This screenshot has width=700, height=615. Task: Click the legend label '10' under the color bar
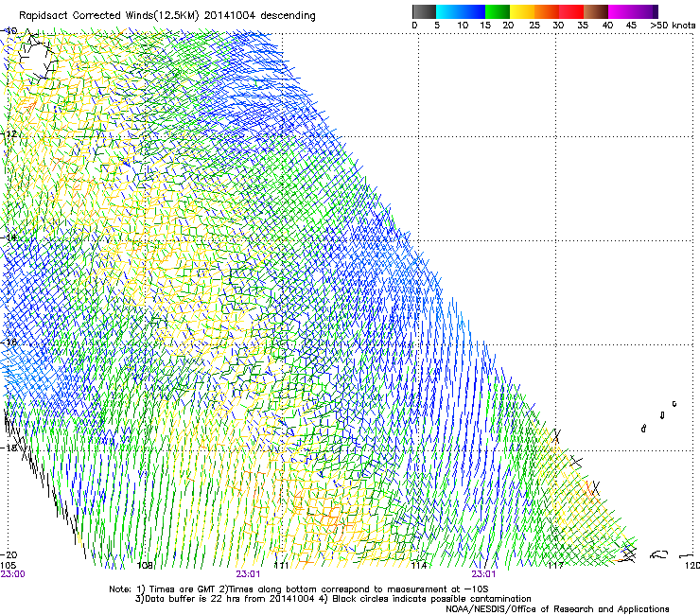pyautogui.click(x=463, y=26)
